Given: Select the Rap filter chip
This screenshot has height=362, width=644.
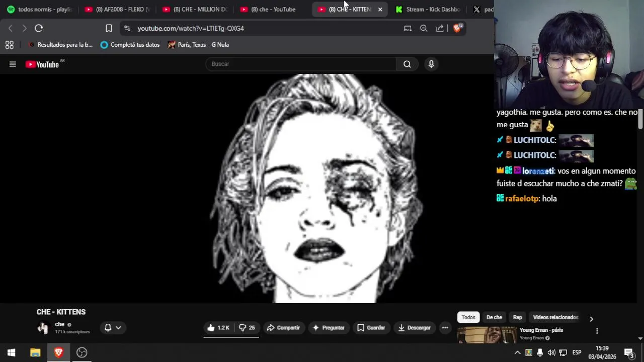Looking at the screenshot, I should click(517, 317).
